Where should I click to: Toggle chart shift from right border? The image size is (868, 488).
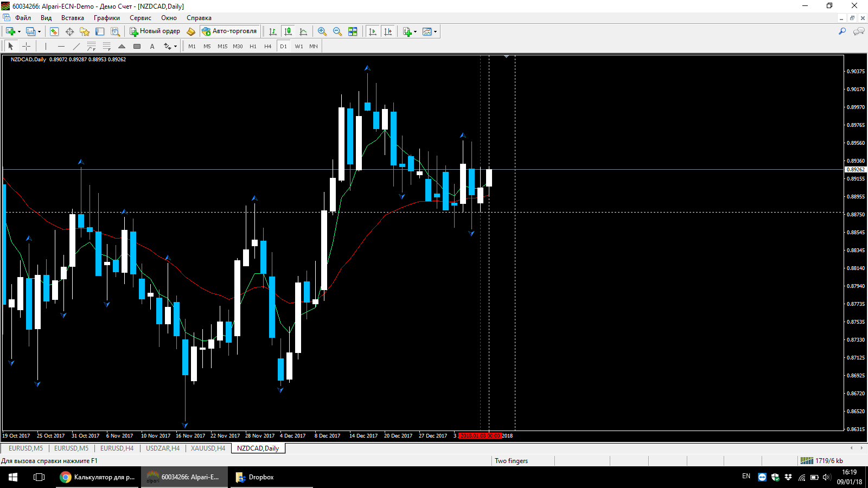point(388,31)
